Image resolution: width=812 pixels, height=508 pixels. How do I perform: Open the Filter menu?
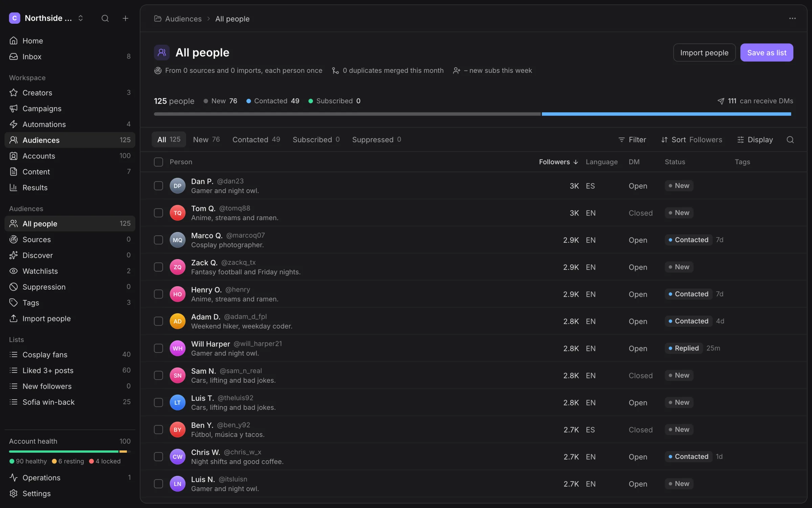point(632,140)
